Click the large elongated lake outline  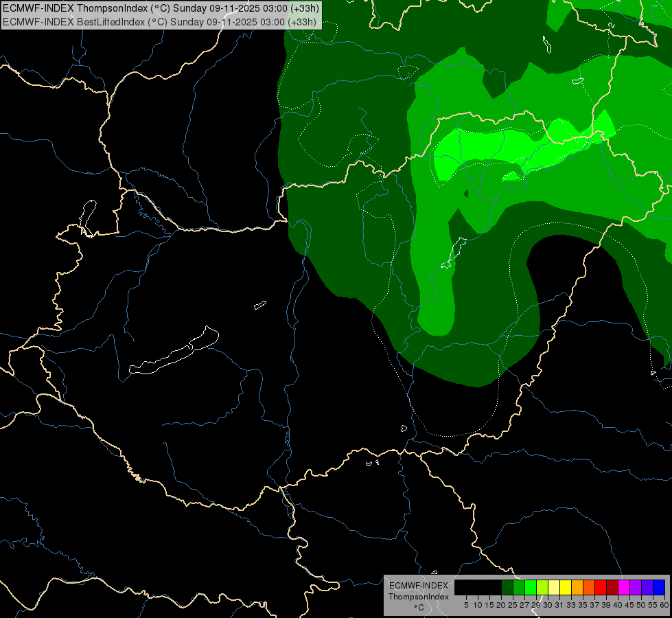click(174, 352)
